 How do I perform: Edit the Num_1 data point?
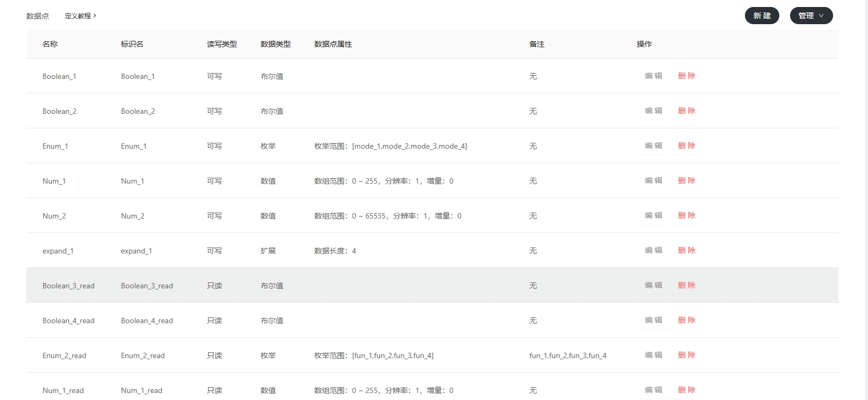(653, 180)
